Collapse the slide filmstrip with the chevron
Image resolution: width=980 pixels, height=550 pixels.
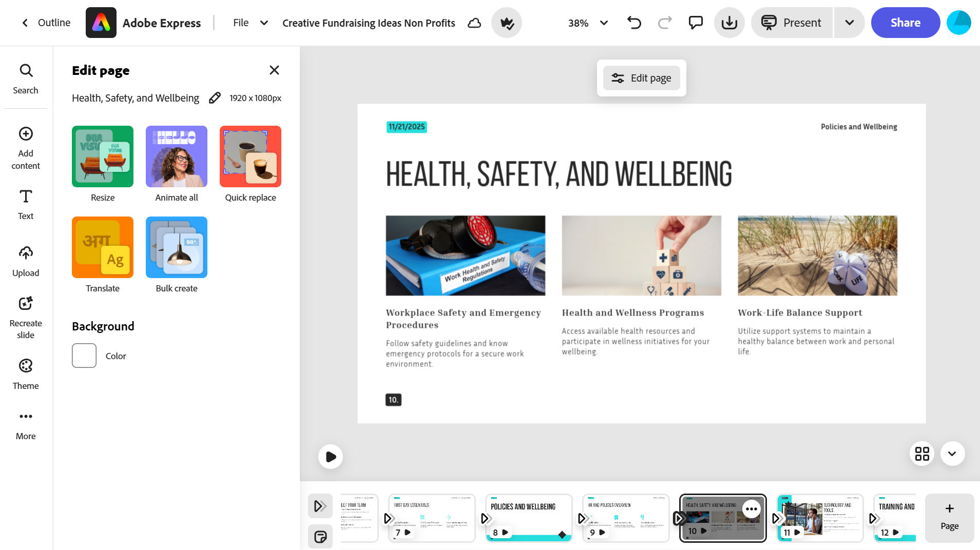[952, 454]
